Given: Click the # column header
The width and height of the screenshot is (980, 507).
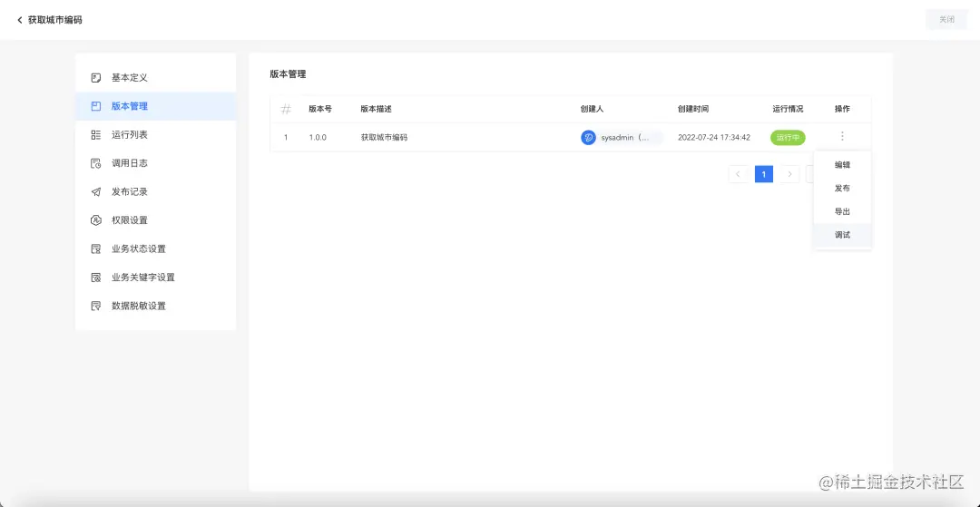Looking at the screenshot, I should pyautogui.click(x=286, y=109).
